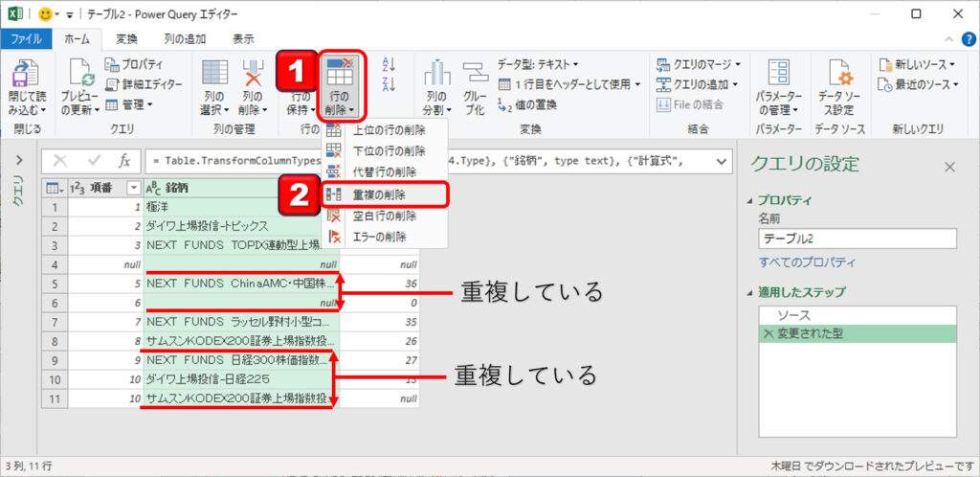The image size is (980, 477).
Task: Switch to the File (ファイル) tab
Action: tap(26, 38)
